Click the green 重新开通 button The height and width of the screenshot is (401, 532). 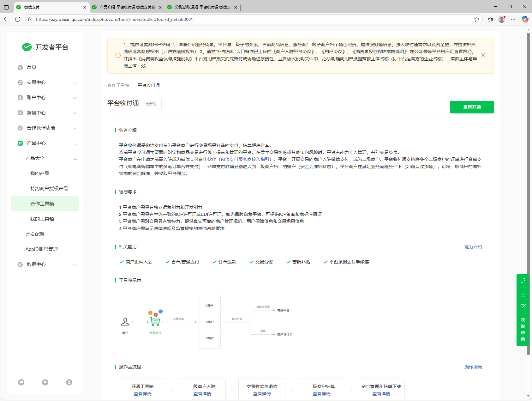(472, 107)
